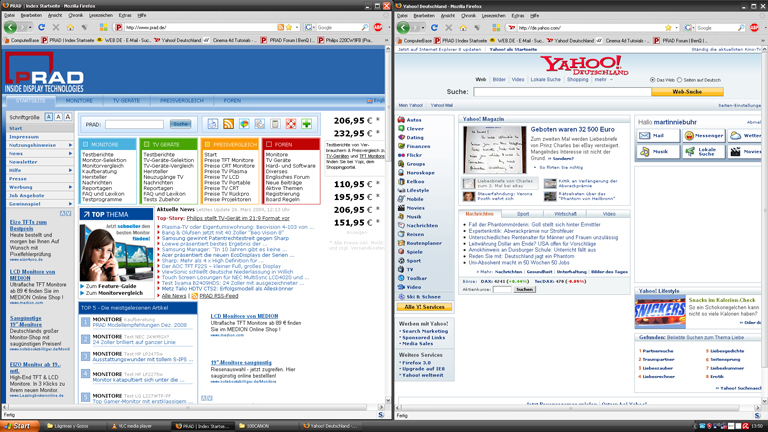This screenshot has height=432, width=768.
Task: Click into the Yahoo Suche text field
Action: (x=562, y=92)
